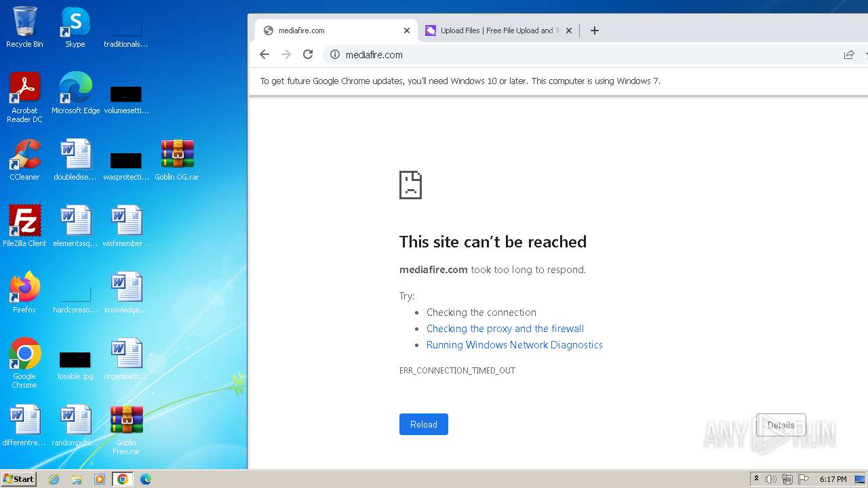Select the elementssq Word document
Image resolution: width=868 pixels, height=488 pixels.
click(x=75, y=226)
